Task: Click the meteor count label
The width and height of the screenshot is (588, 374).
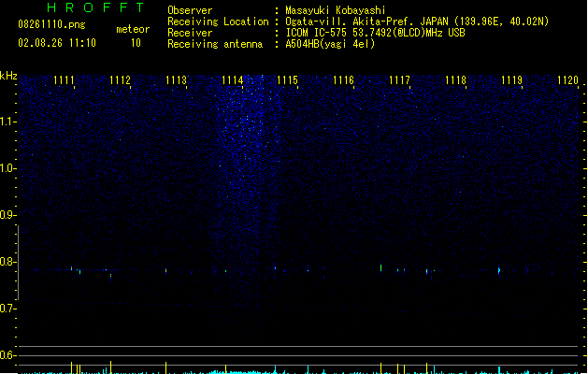Action: 133,29
